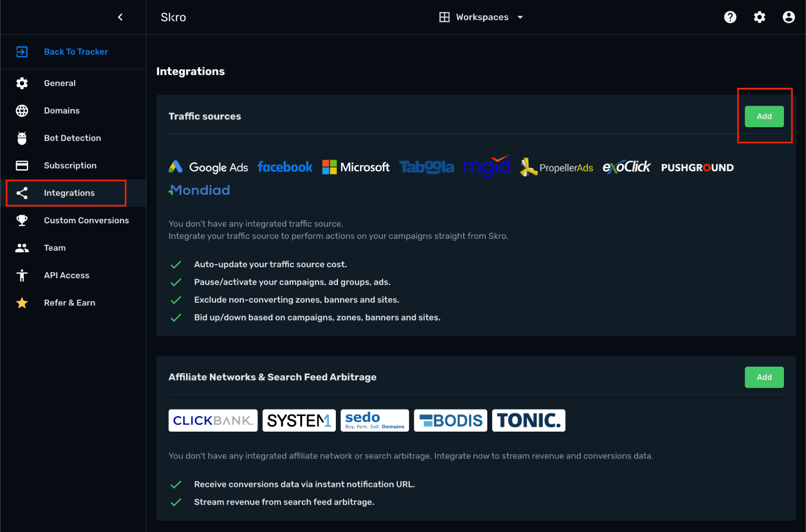Click the Bot Detection android icon
The image size is (806, 532).
[22, 138]
